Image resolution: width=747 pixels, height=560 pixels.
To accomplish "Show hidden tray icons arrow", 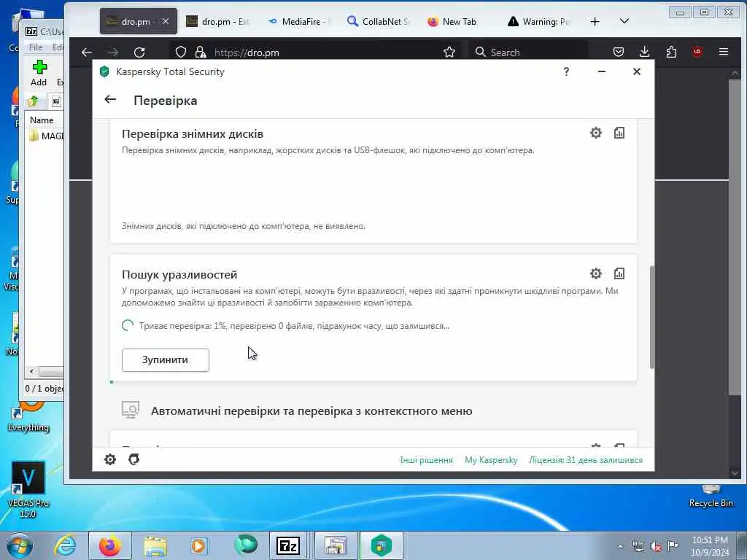I will pos(620,547).
